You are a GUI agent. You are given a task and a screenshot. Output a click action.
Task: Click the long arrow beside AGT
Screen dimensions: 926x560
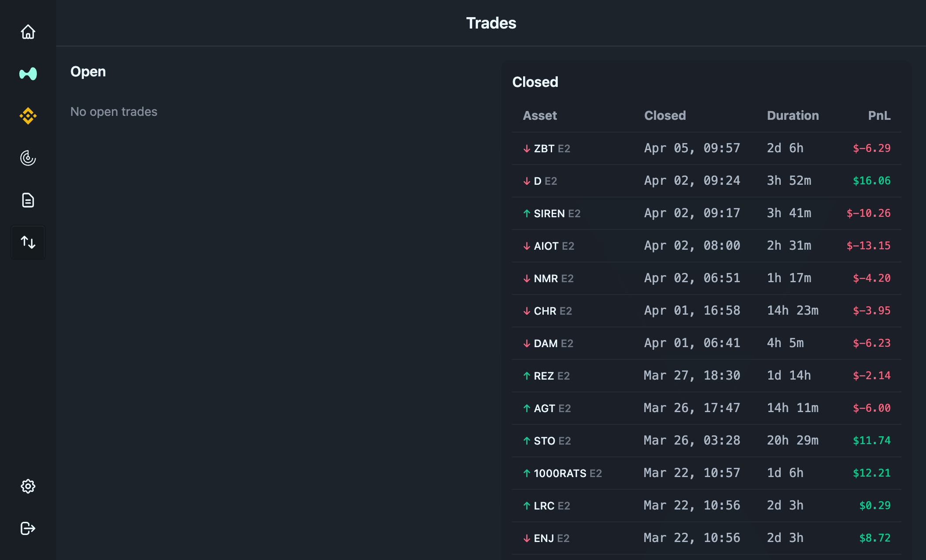[x=527, y=409]
